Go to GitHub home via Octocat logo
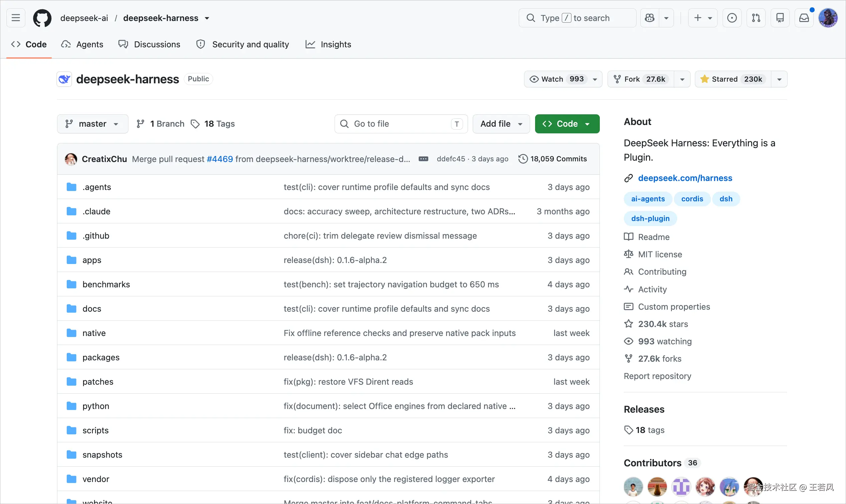This screenshot has width=846, height=504. (42, 18)
